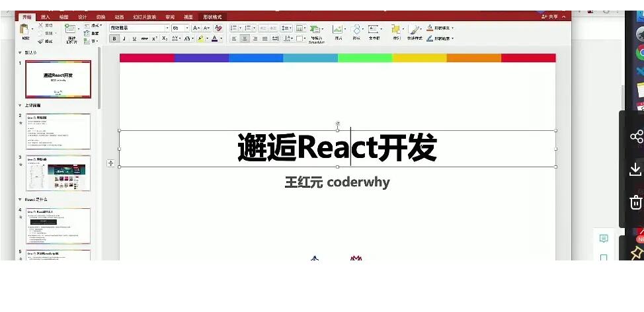
Task: Click the Section (节) button
Action: 92,42
